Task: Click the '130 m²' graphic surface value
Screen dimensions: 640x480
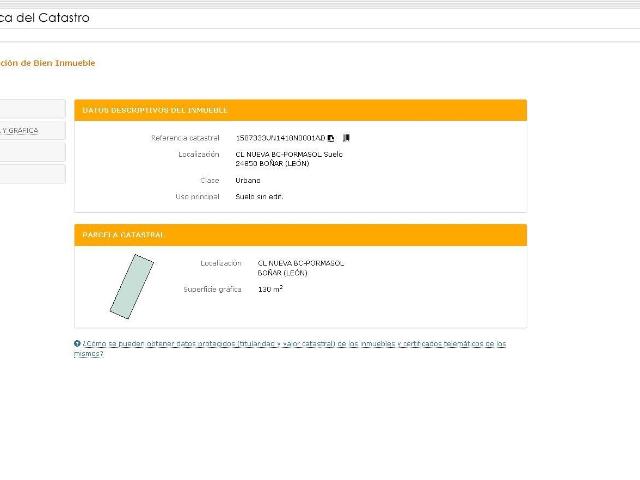Action: pos(270,289)
